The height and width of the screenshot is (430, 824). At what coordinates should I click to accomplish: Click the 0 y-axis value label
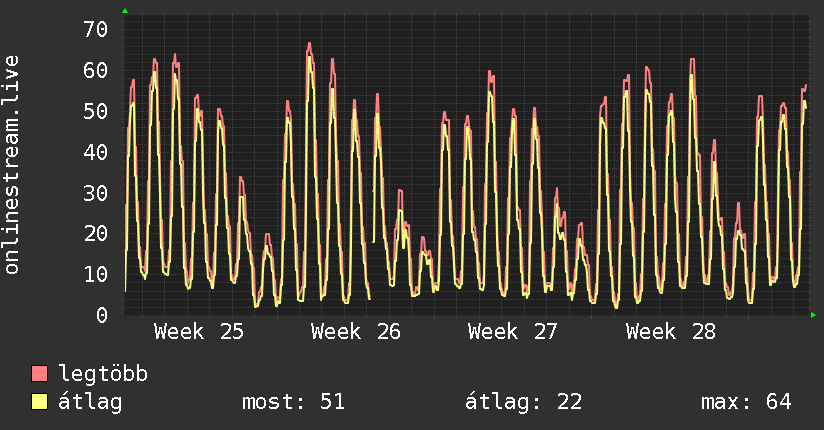(x=102, y=315)
